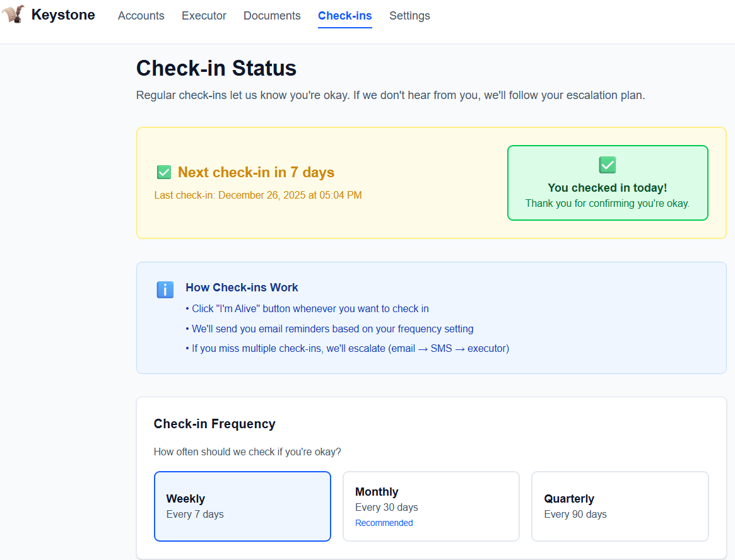Click the blue info icon
735x560 pixels.
coord(165,289)
